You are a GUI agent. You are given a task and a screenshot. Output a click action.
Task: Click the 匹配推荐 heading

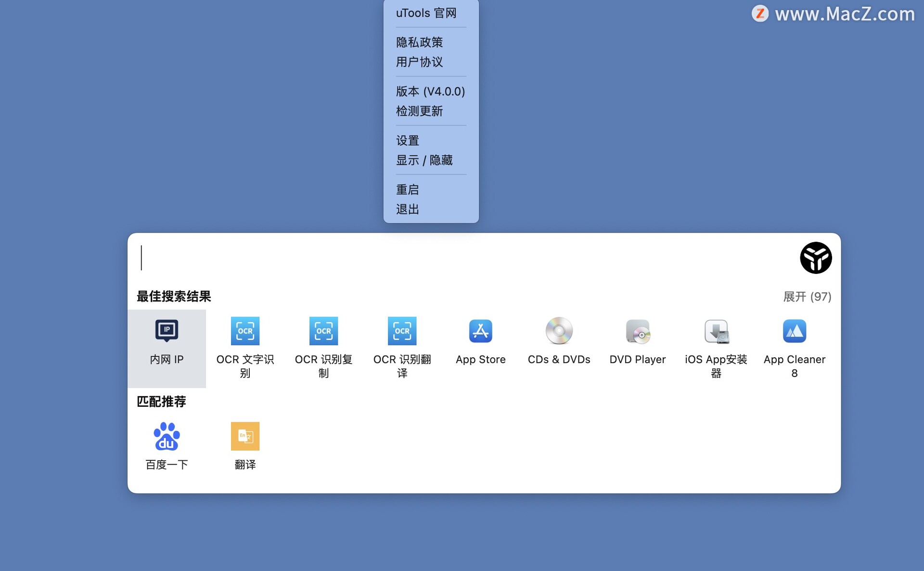pos(161,402)
